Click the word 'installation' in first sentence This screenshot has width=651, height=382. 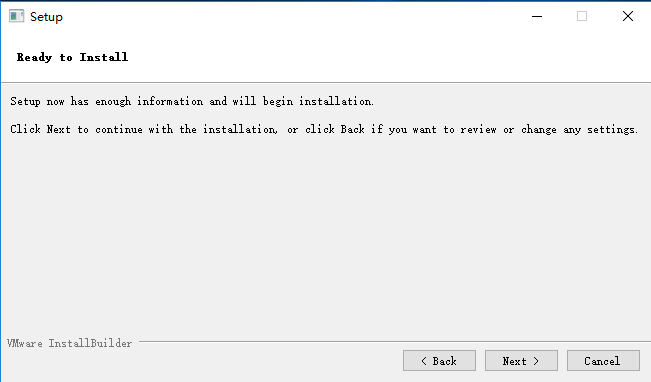[x=335, y=101]
